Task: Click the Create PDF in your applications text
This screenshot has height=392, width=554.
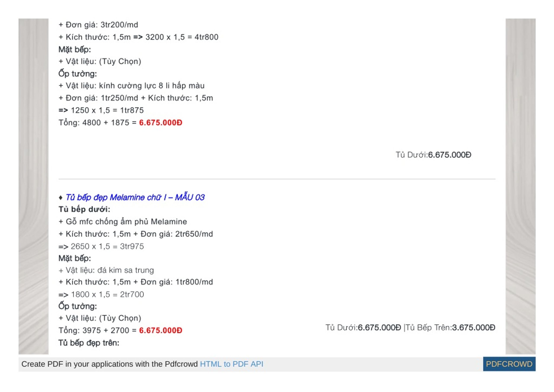Action: pyautogui.click(x=109, y=364)
